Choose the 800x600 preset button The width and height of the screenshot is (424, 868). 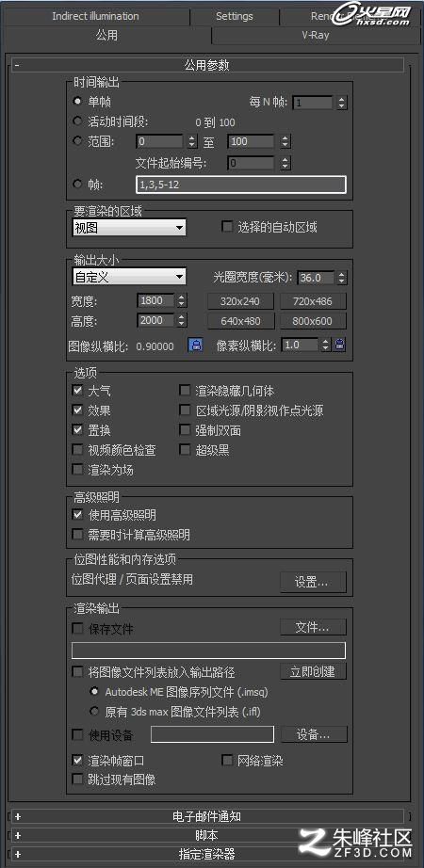[x=313, y=321]
